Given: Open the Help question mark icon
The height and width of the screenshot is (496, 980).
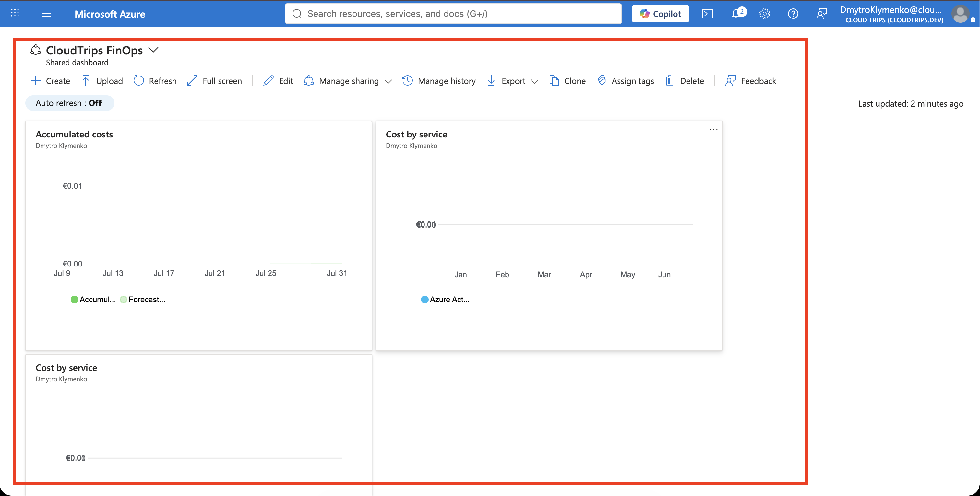Looking at the screenshot, I should [x=793, y=14].
